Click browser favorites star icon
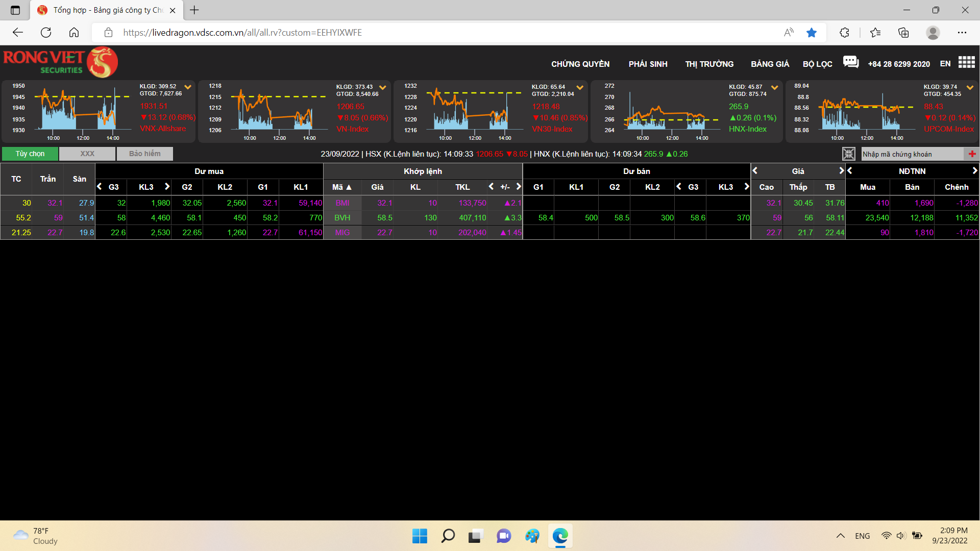Screen dimensions: 980x551 click(x=812, y=33)
